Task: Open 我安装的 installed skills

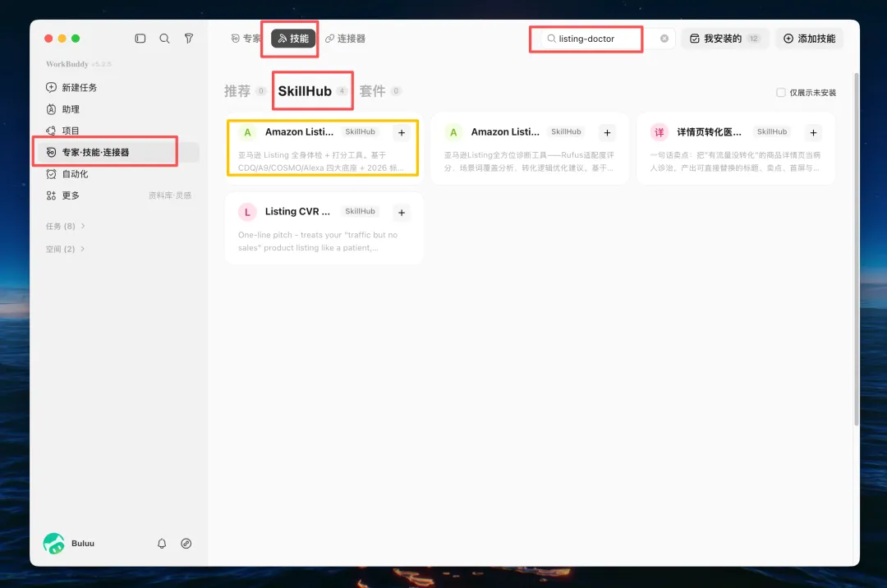Action: click(x=724, y=39)
